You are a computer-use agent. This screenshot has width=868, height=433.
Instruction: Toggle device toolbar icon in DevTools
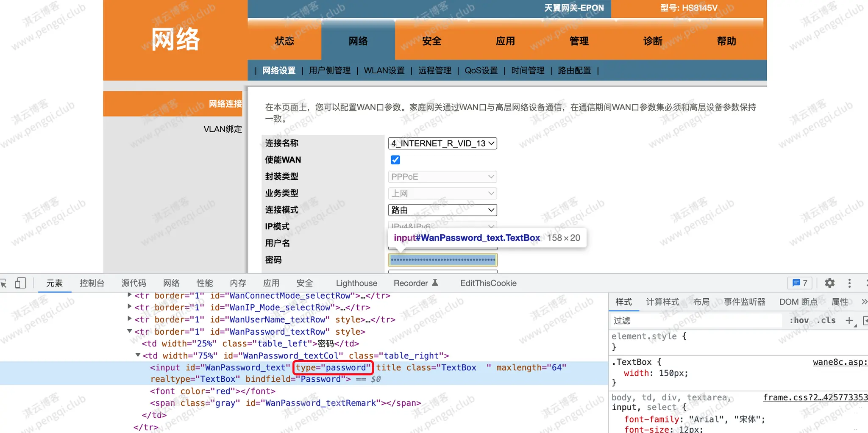coord(20,283)
